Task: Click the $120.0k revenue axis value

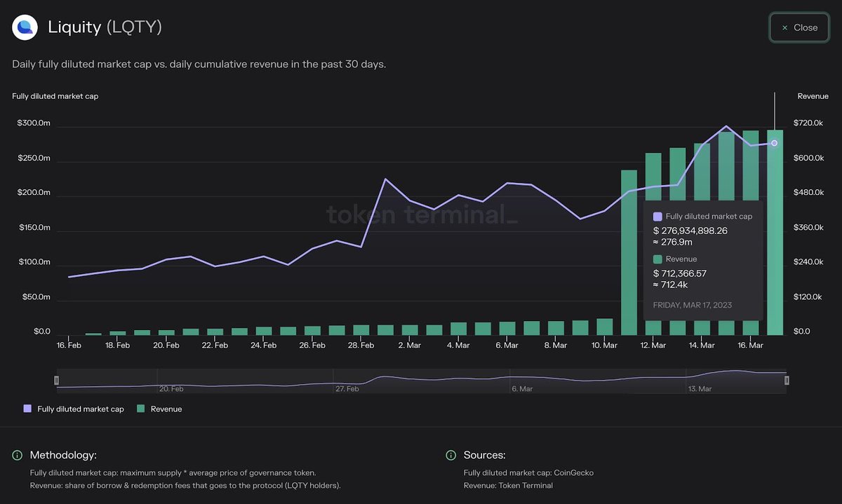Action: click(x=808, y=297)
